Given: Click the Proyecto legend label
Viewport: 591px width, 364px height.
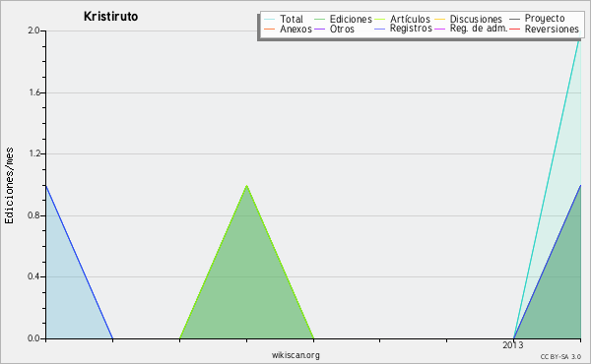Looking at the screenshot, I should point(545,18).
